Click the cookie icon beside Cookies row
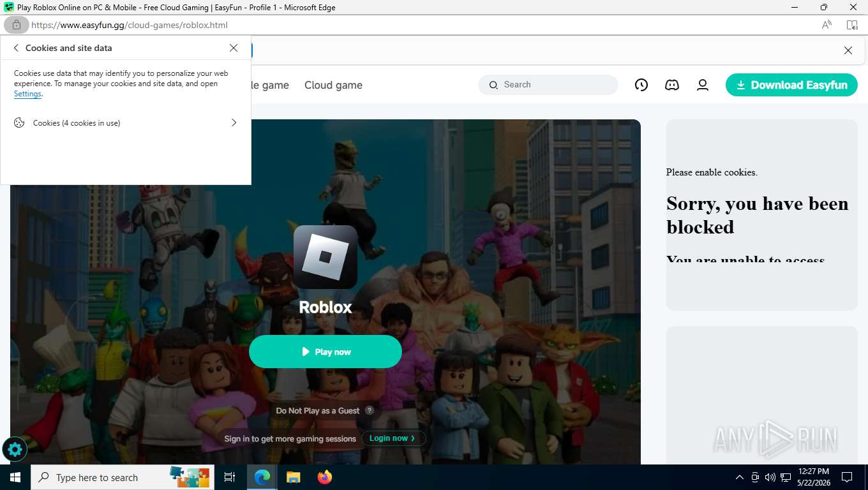 pyautogui.click(x=19, y=122)
